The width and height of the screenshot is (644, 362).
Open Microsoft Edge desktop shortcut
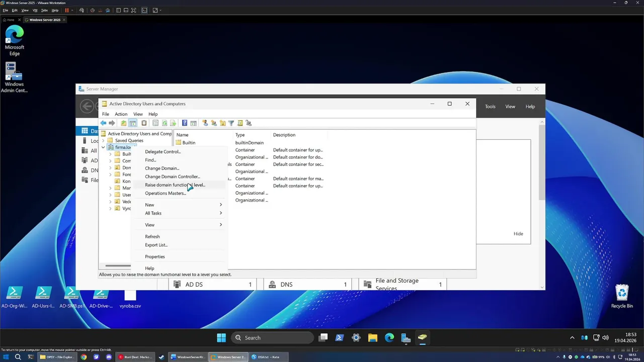15,40
